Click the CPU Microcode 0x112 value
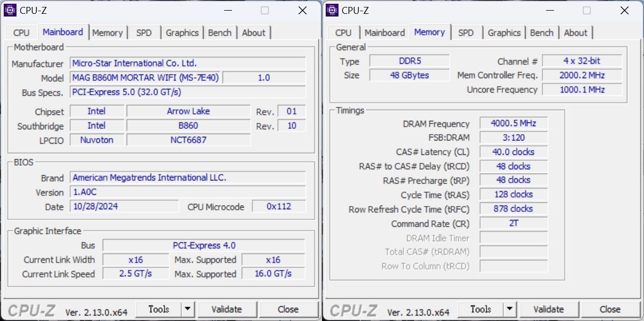Image resolution: width=644 pixels, height=321 pixels. tap(279, 207)
